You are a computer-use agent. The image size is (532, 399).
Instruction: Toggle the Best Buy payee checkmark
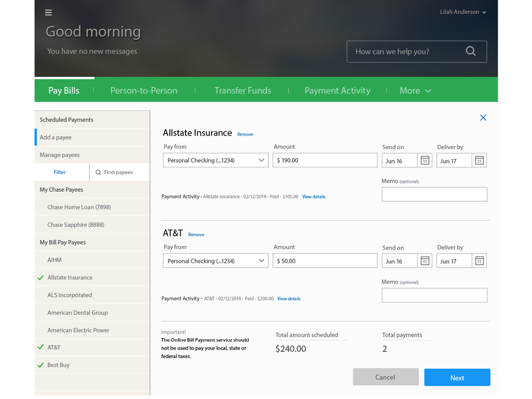click(x=41, y=365)
